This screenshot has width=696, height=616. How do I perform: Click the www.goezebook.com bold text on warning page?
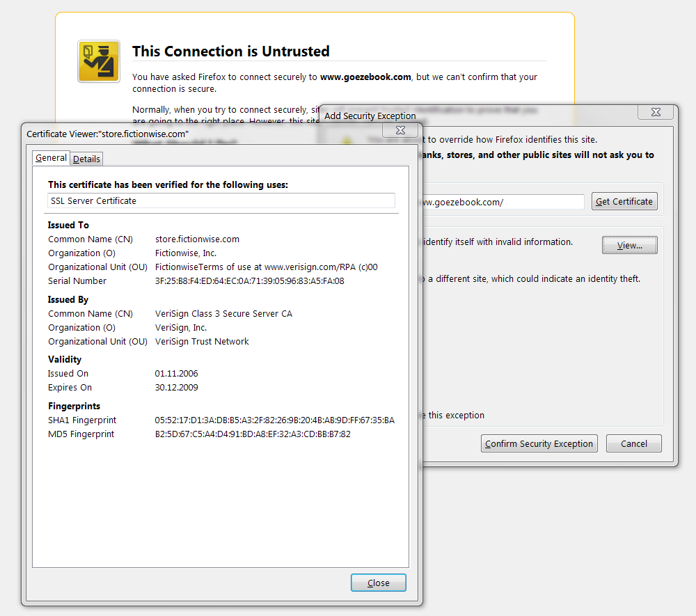tap(365, 77)
